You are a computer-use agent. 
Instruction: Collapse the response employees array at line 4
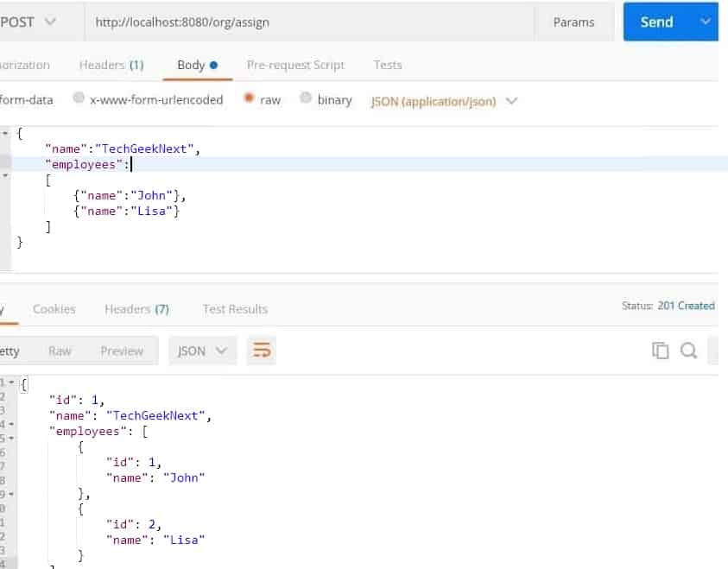coord(11,424)
